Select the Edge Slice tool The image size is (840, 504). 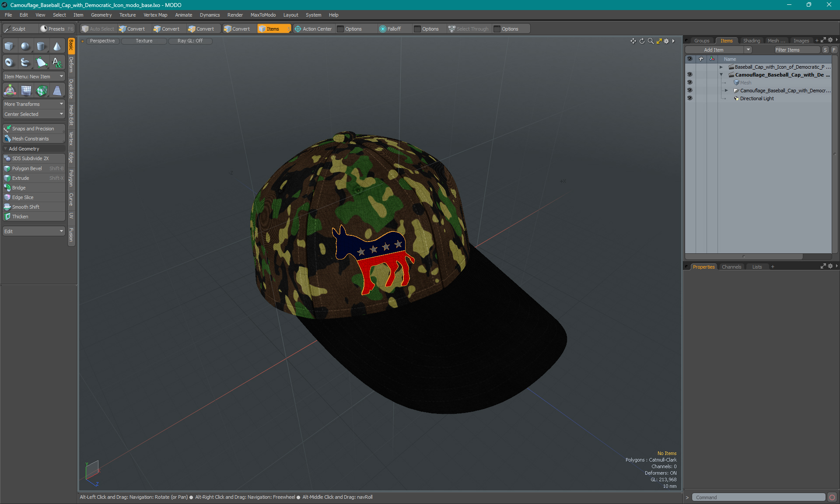pyautogui.click(x=34, y=197)
